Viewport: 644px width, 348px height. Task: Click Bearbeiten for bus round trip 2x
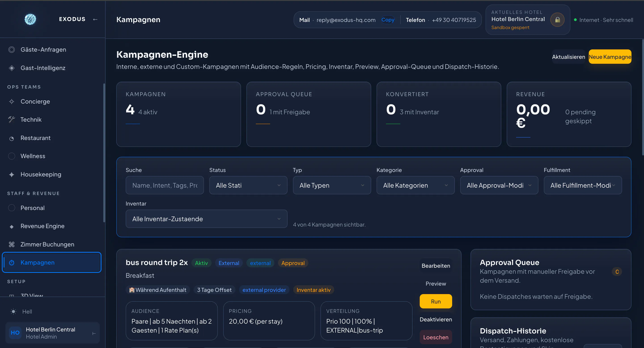[x=436, y=266]
